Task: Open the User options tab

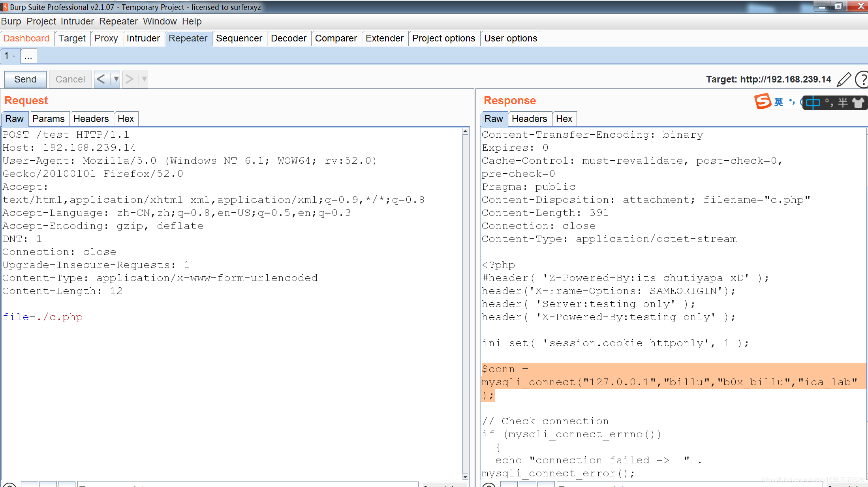Action: [511, 38]
